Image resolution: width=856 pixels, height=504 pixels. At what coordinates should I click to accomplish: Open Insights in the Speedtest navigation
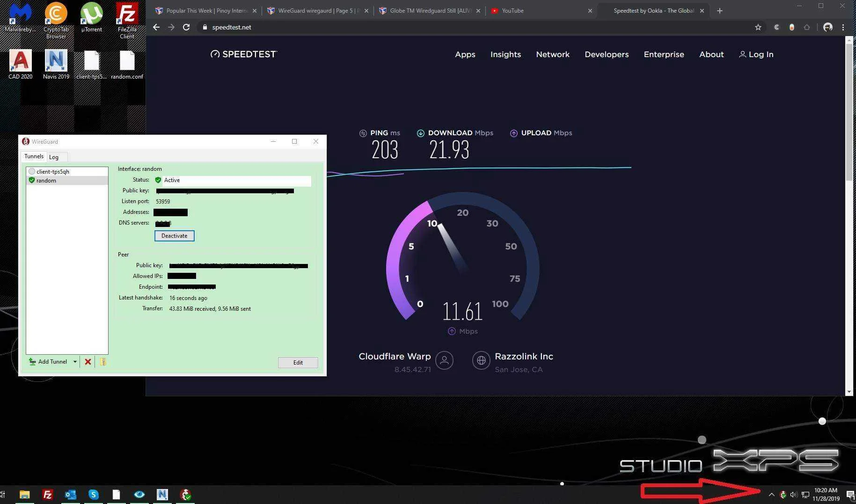(x=505, y=54)
